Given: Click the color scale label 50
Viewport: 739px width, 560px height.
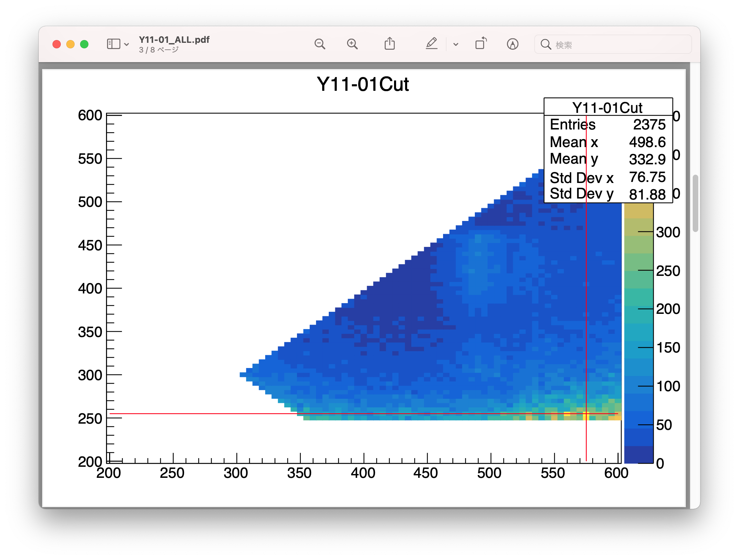Looking at the screenshot, I should (x=664, y=425).
